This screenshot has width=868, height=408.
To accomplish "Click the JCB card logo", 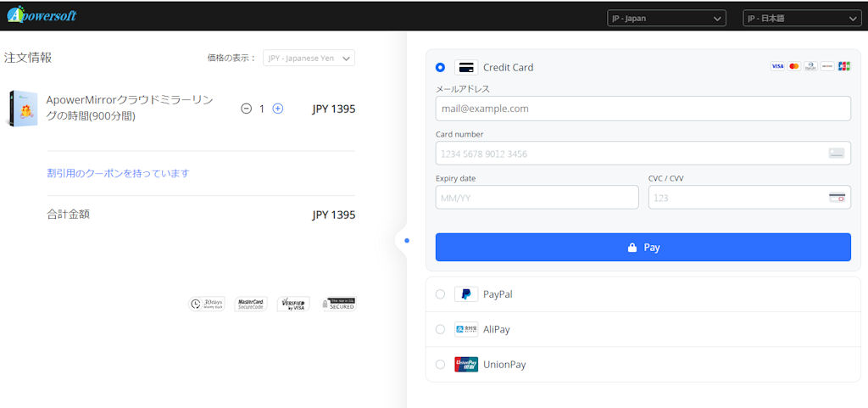I will click(843, 66).
